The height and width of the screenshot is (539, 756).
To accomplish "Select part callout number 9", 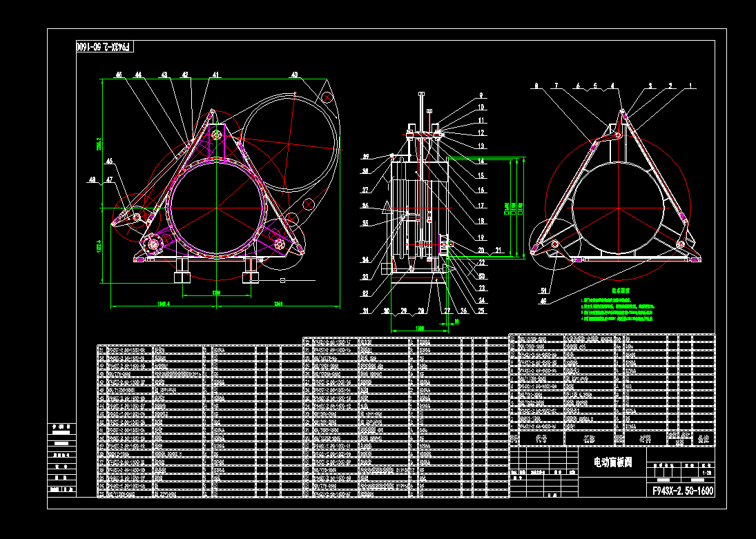I will click(481, 95).
